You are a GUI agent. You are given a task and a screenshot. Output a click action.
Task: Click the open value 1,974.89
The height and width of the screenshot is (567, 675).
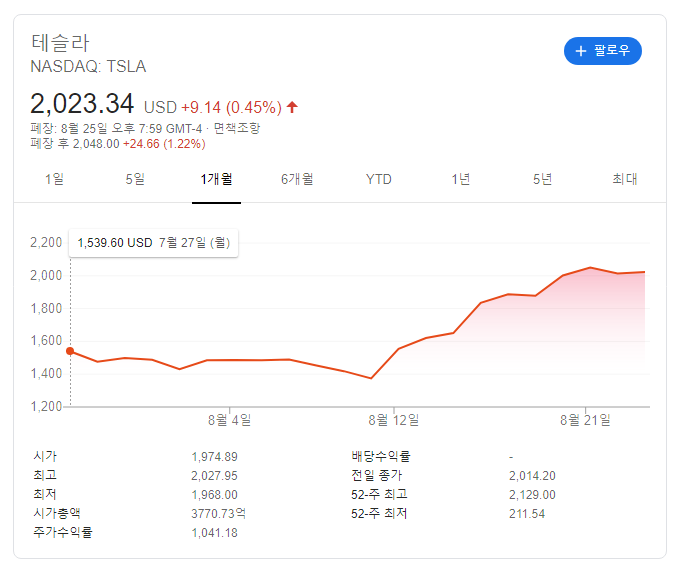214,456
